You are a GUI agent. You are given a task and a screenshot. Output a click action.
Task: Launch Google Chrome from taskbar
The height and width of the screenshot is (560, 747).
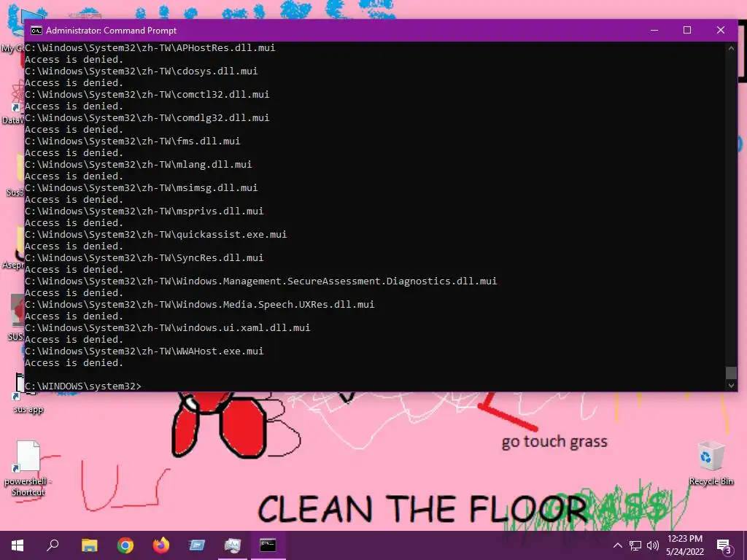click(125, 545)
